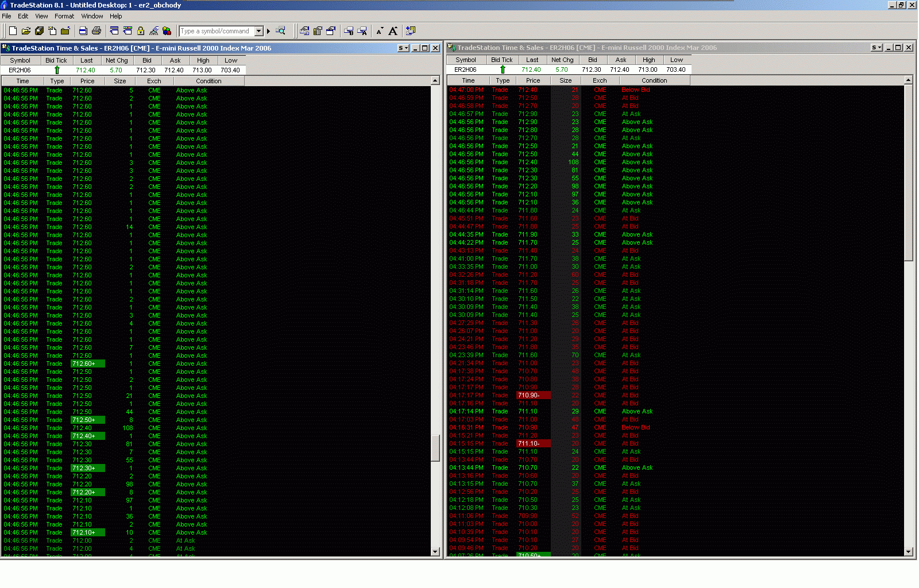This screenshot has height=588, width=919.
Task: Click the green Bid Tick arrow in right window
Action: pos(503,69)
